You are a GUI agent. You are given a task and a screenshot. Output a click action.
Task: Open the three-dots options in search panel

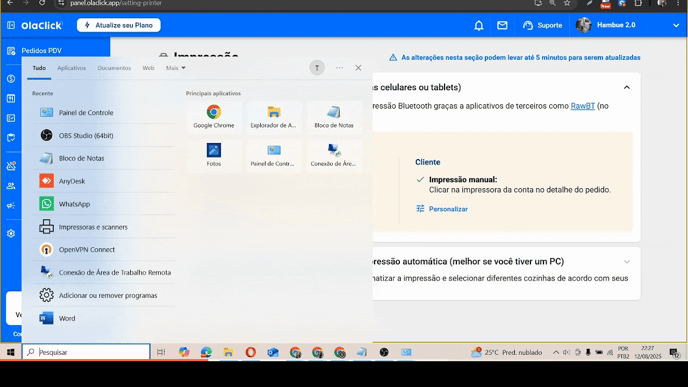339,68
